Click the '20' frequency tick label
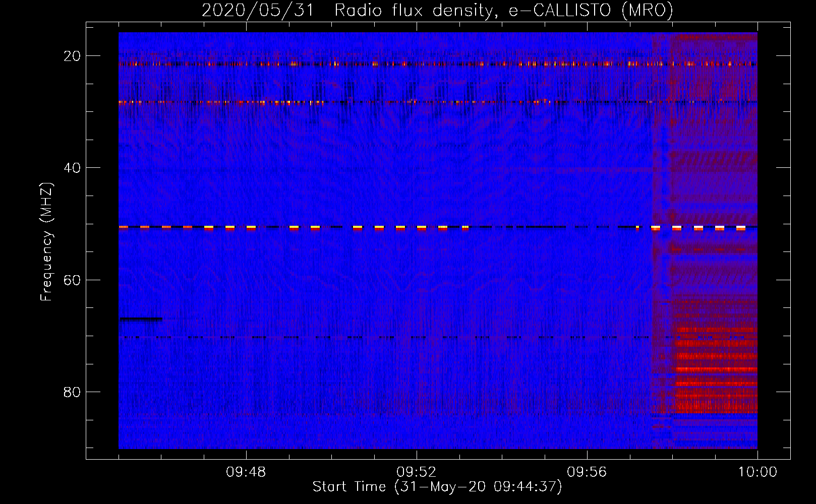 coord(72,56)
